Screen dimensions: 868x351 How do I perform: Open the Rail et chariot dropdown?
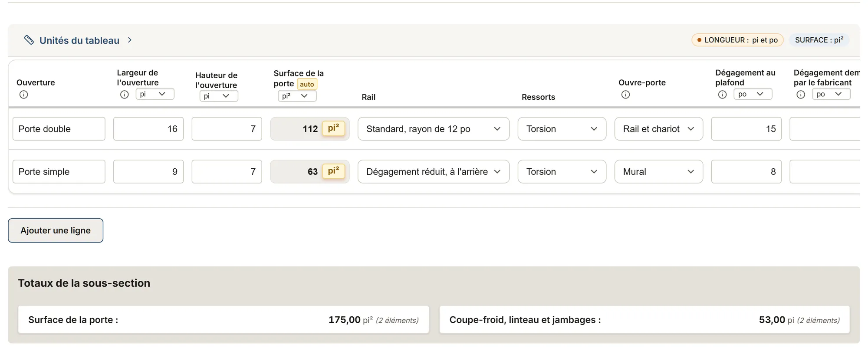659,129
